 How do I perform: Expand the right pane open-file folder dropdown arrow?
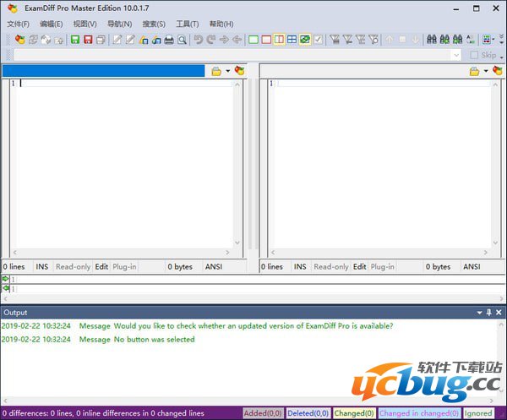point(485,71)
